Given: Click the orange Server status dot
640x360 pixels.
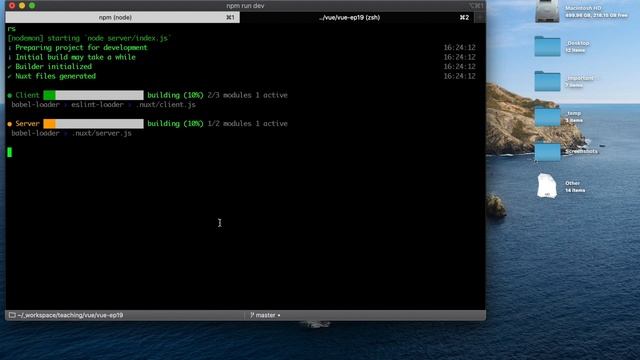Looking at the screenshot, I should [9, 124].
